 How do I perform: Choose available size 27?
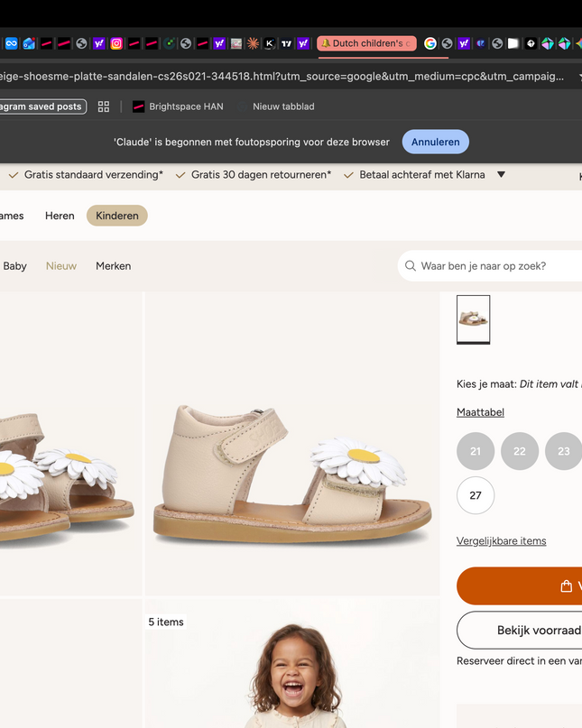coord(476,495)
